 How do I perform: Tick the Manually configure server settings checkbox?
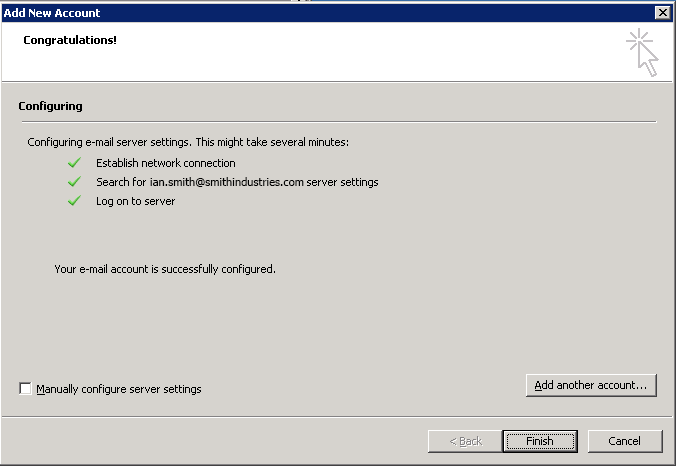coord(25,389)
